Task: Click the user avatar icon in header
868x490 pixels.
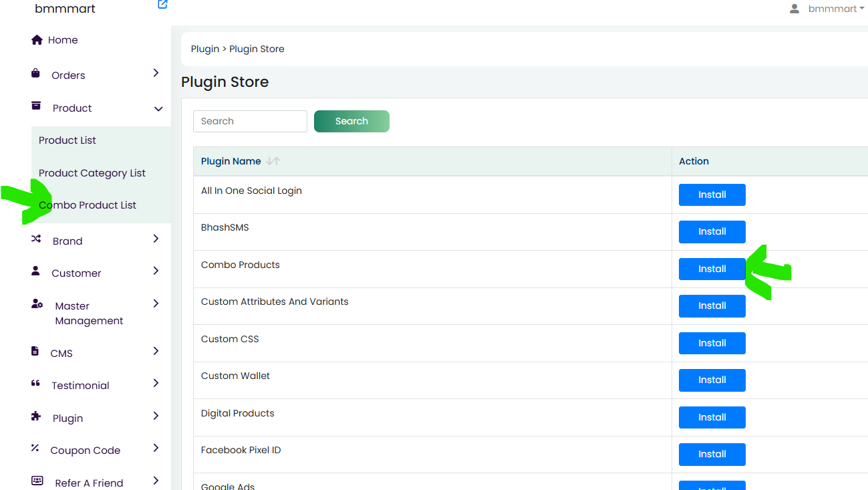Action: [x=794, y=9]
